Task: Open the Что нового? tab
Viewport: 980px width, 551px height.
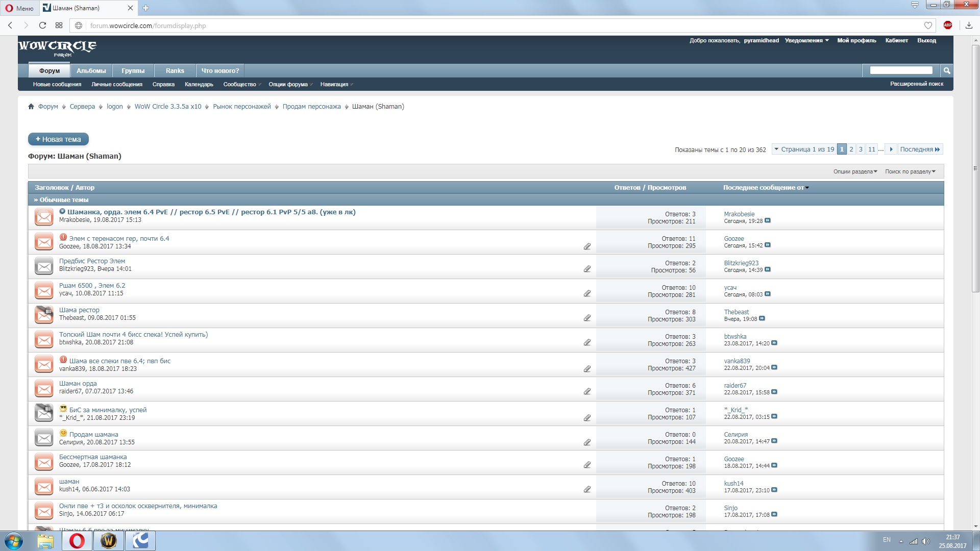Action: point(220,71)
